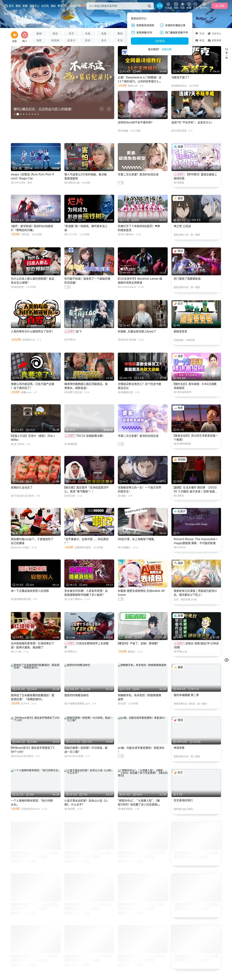
Task: Select the 番剧 category chip
Action: tap(39, 33)
